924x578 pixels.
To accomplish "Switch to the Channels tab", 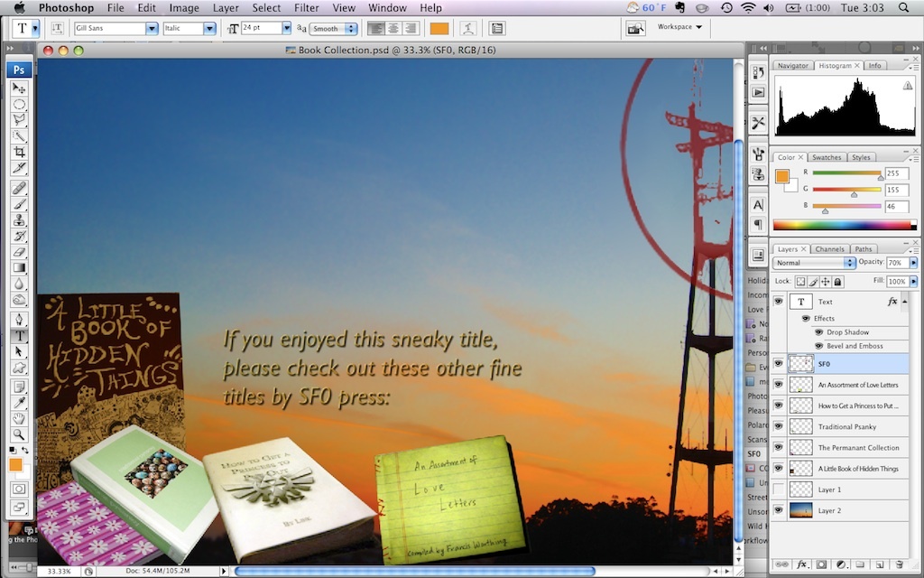I will pos(829,248).
